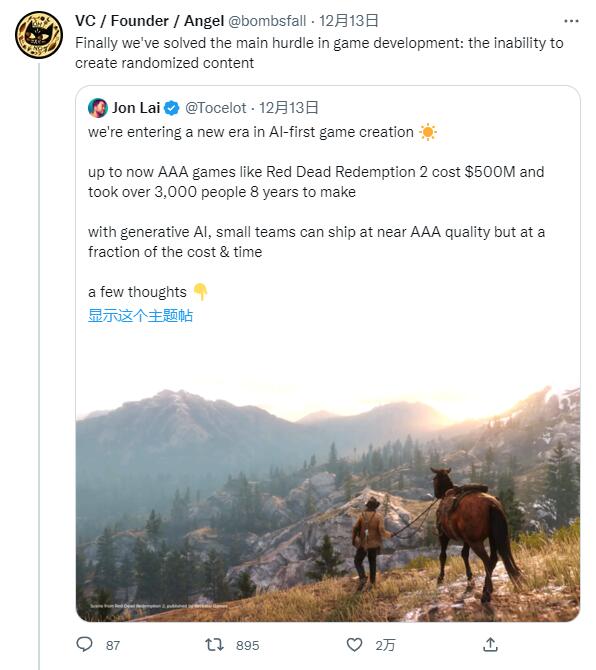Click the 2万 likes count
The width and height of the screenshot is (596, 670).
pos(385,645)
